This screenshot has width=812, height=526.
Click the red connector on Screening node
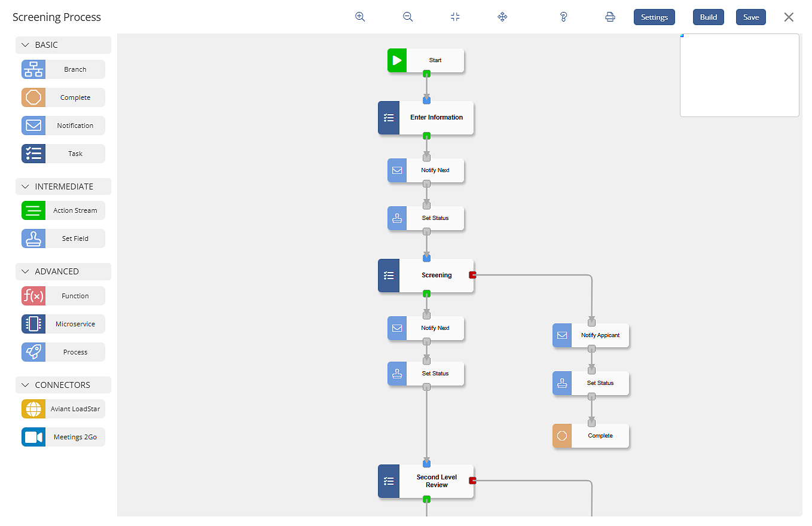click(x=472, y=275)
